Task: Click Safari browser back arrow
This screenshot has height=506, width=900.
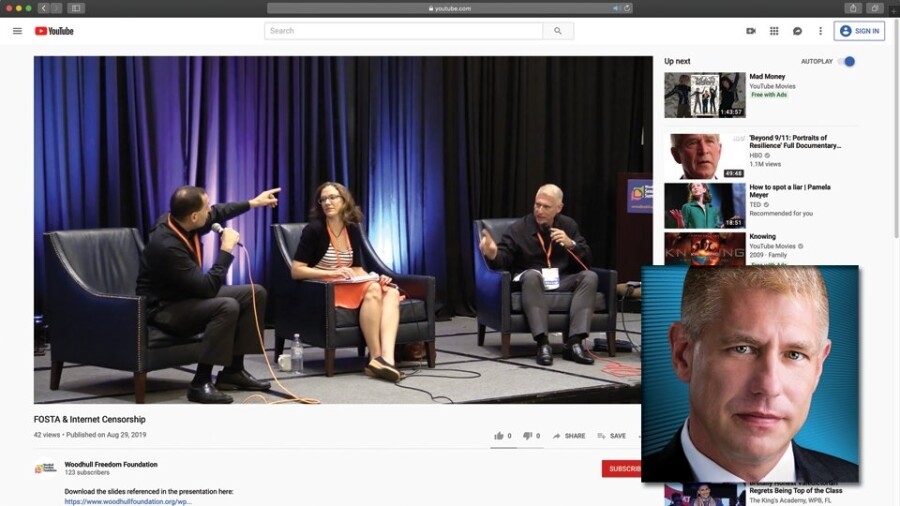Action: [x=44, y=8]
